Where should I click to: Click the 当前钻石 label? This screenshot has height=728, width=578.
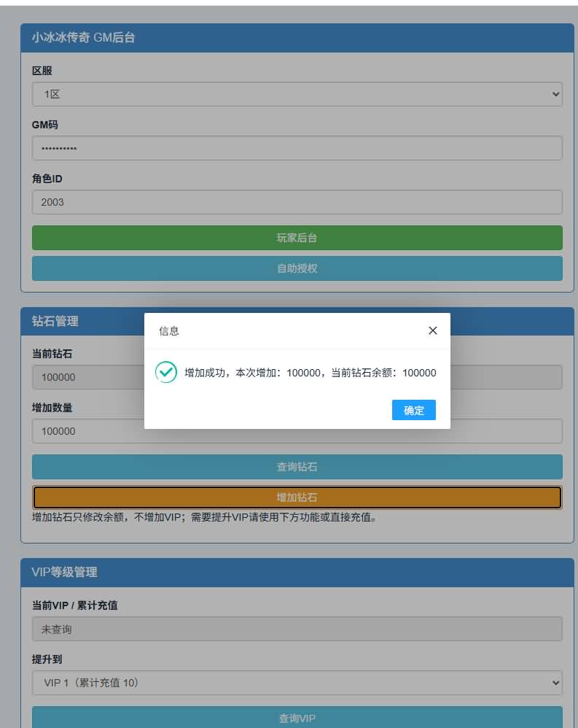(52, 354)
